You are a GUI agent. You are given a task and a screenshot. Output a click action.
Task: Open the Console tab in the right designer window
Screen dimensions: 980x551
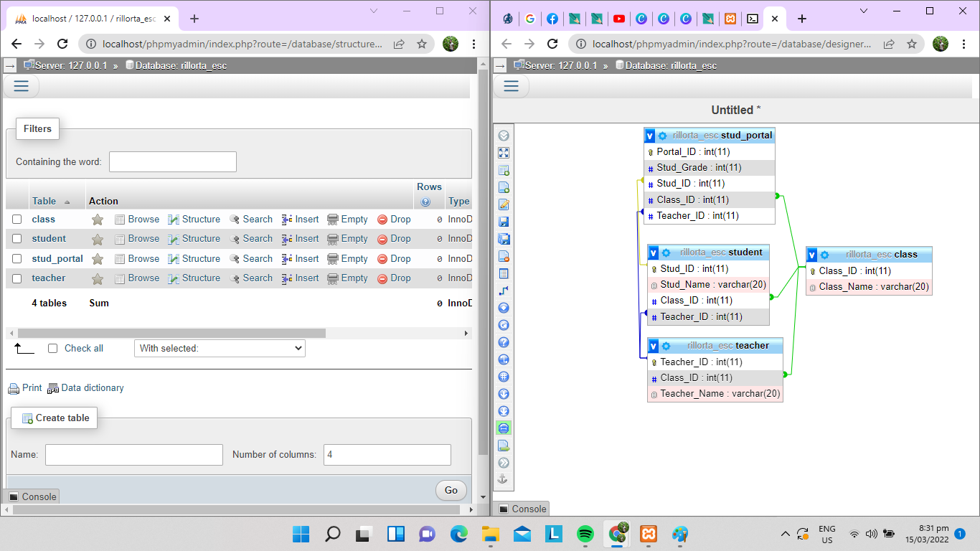(522, 509)
